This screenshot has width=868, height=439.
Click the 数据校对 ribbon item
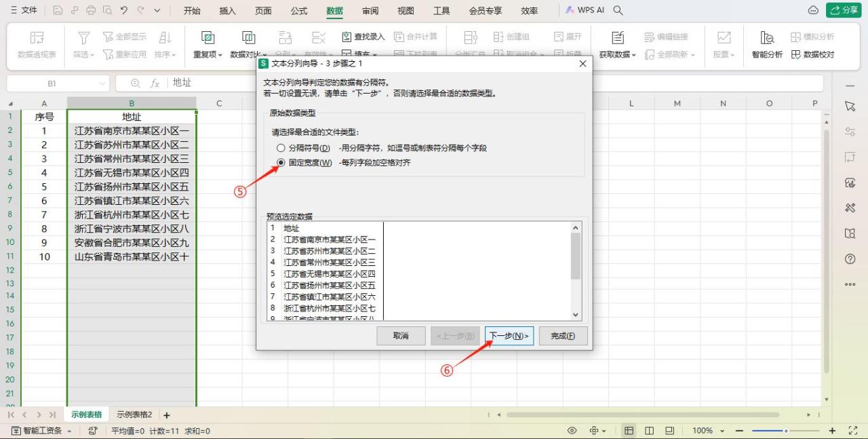[x=812, y=54]
